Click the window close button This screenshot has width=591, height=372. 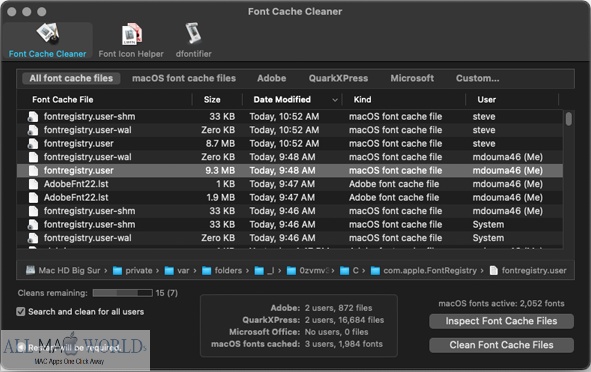[x=12, y=12]
